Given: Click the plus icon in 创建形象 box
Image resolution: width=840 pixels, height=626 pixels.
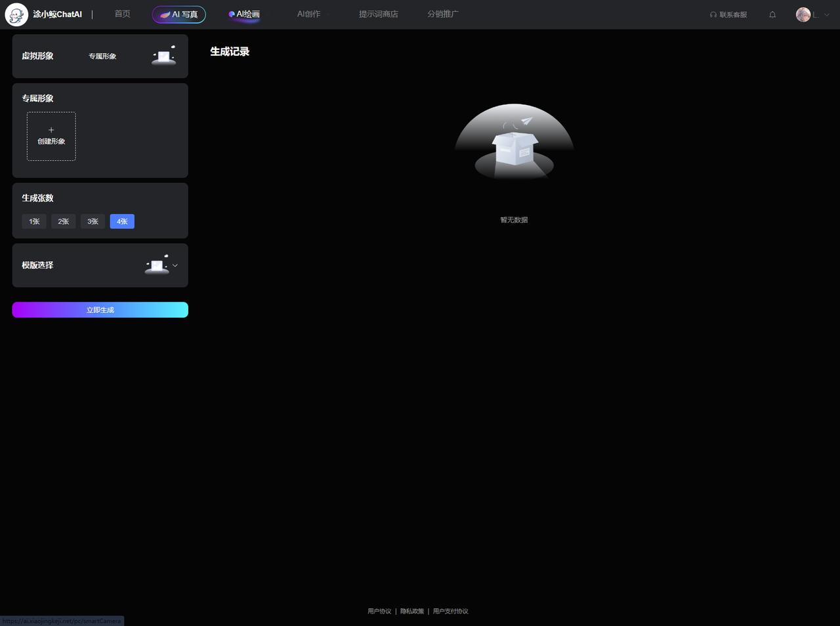Looking at the screenshot, I should tap(51, 130).
